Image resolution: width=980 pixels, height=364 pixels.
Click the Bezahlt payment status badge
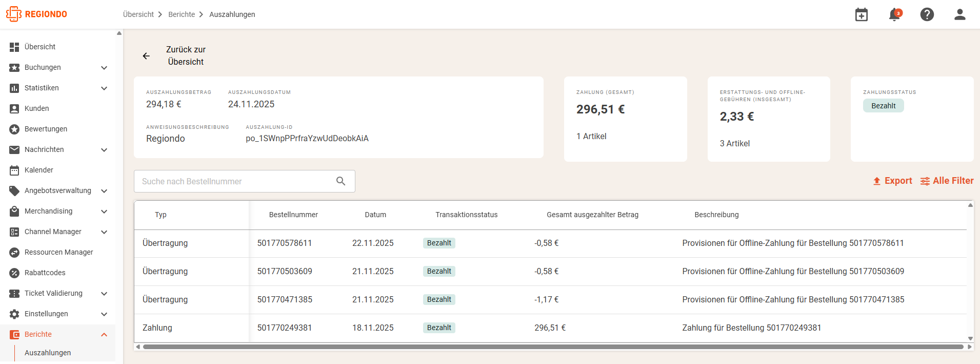point(884,106)
